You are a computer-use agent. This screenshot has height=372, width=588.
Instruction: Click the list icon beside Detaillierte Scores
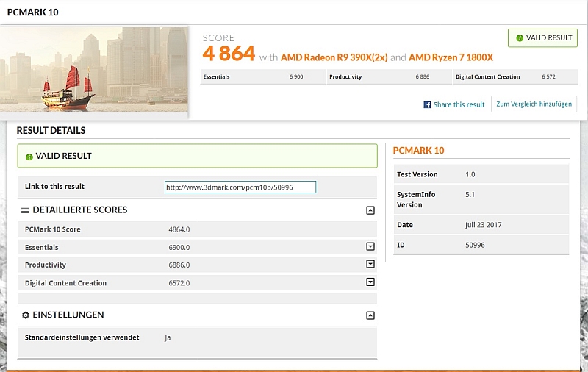click(25, 210)
